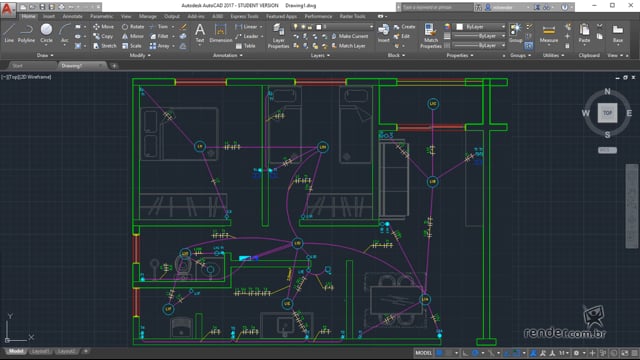
Task: Click the keyword search input field
Action: [x=437, y=7]
